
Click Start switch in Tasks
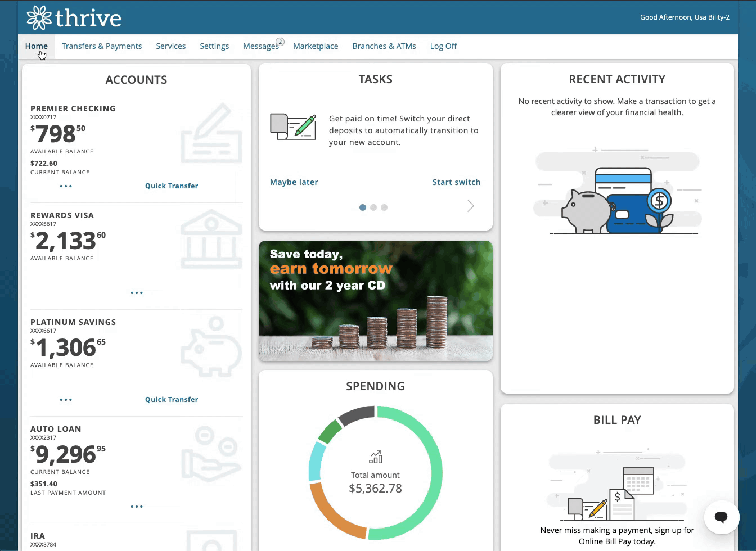456,182
